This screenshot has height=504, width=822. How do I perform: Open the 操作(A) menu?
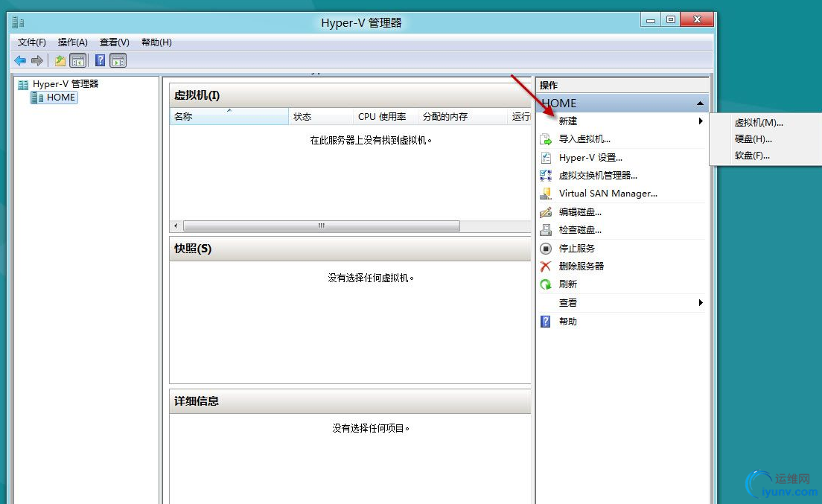72,42
